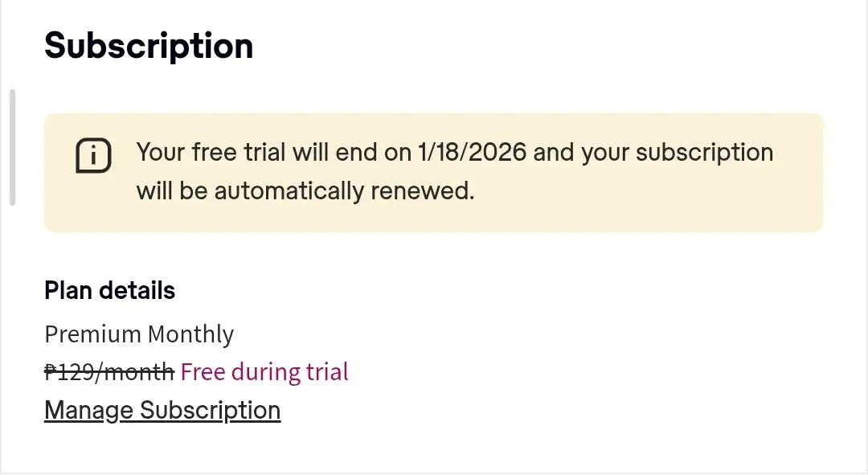The width and height of the screenshot is (868, 475).
Task: Click the words your subscription in the banner's first line
Action: click(x=677, y=153)
